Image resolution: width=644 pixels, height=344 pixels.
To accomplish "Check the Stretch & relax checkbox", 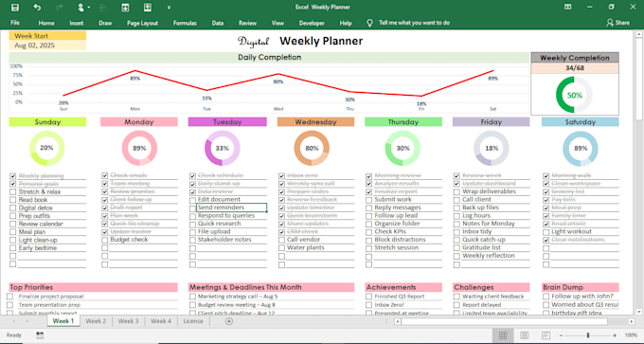I will (x=12, y=192).
